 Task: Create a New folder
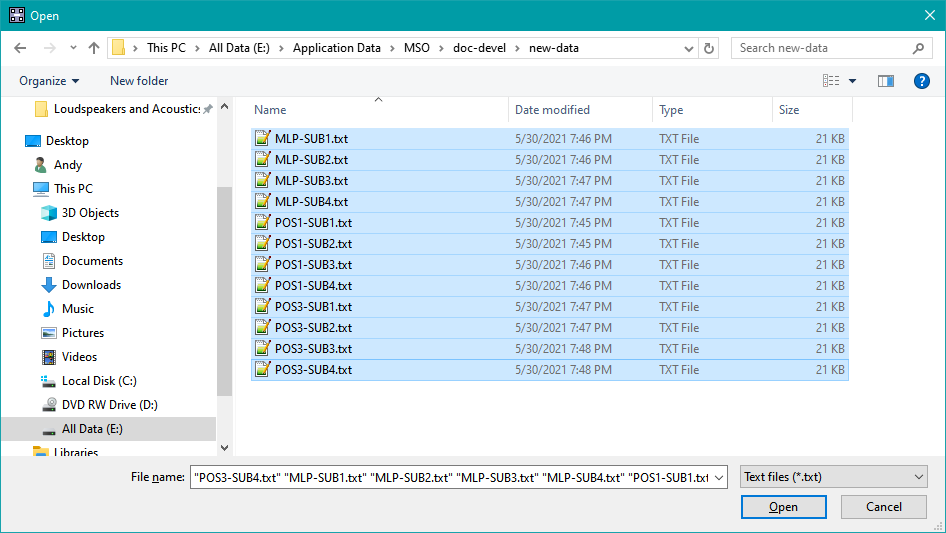click(139, 81)
